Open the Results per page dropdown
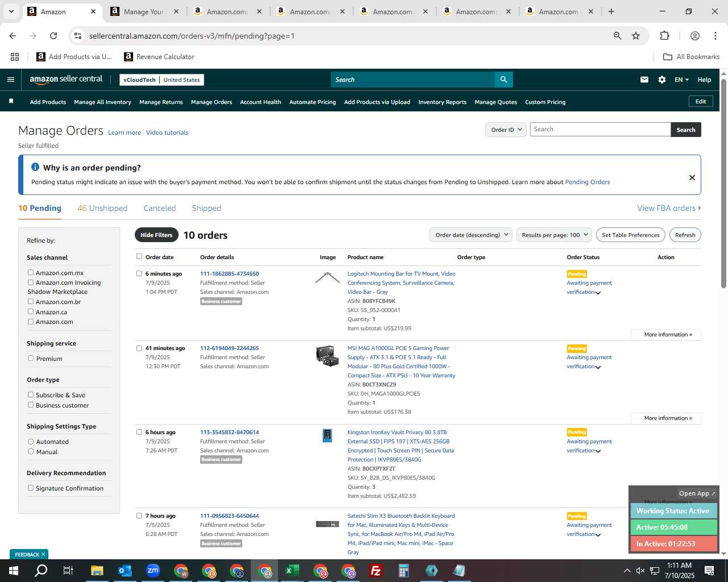This screenshot has width=728, height=582. click(x=554, y=235)
